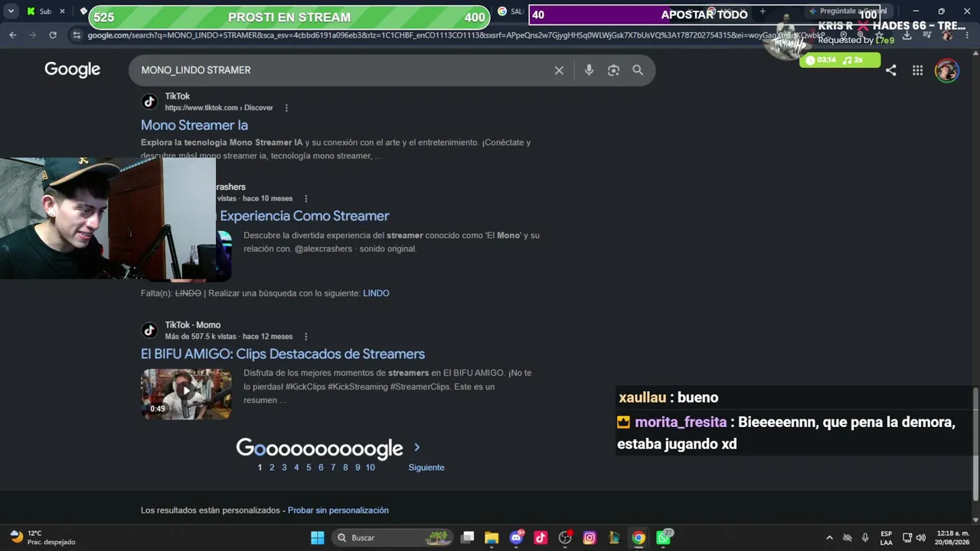Go to results page 6
This screenshot has height=551, width=980.
[321, 468]
